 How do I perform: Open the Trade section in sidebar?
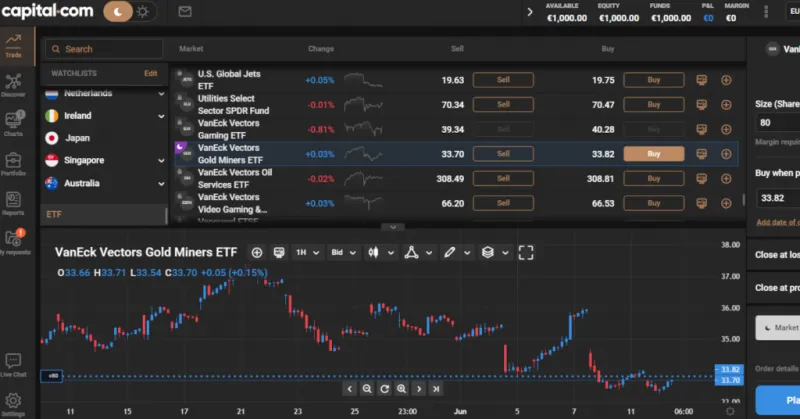click(x=14, y=46)
